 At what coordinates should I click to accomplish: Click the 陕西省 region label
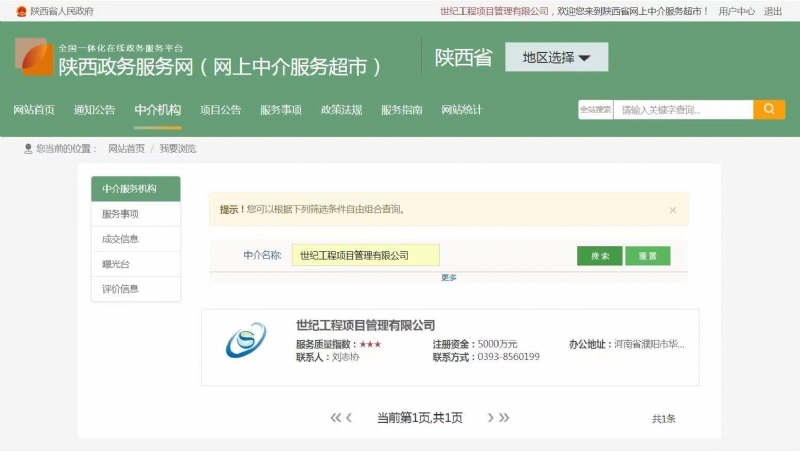click(463, 58)
